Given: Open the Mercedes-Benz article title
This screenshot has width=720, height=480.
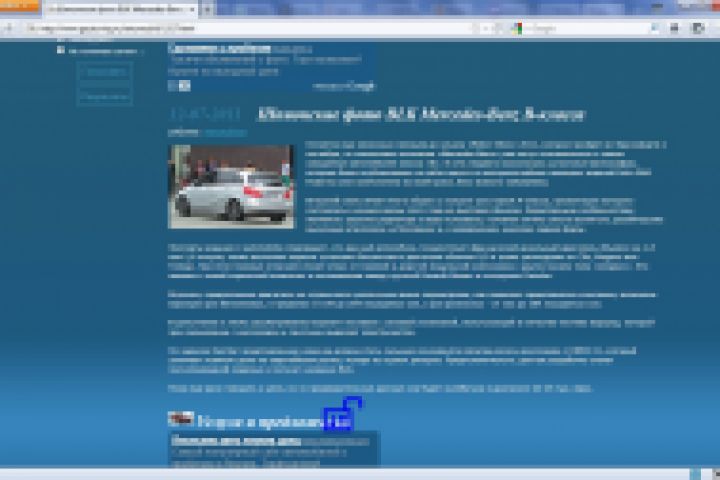Looking at the screenshot, I should (x=421, y=114).
